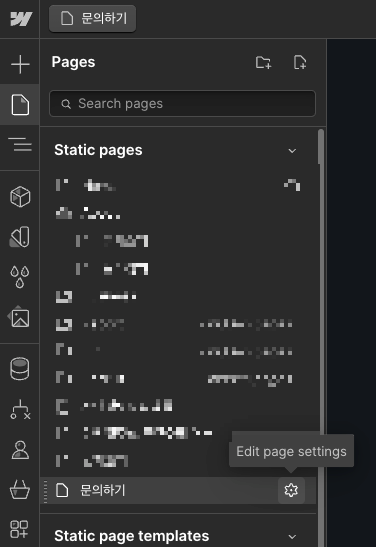Open the CMS database icon
This screenshot has width=376, height=547.
coord(20,368)
